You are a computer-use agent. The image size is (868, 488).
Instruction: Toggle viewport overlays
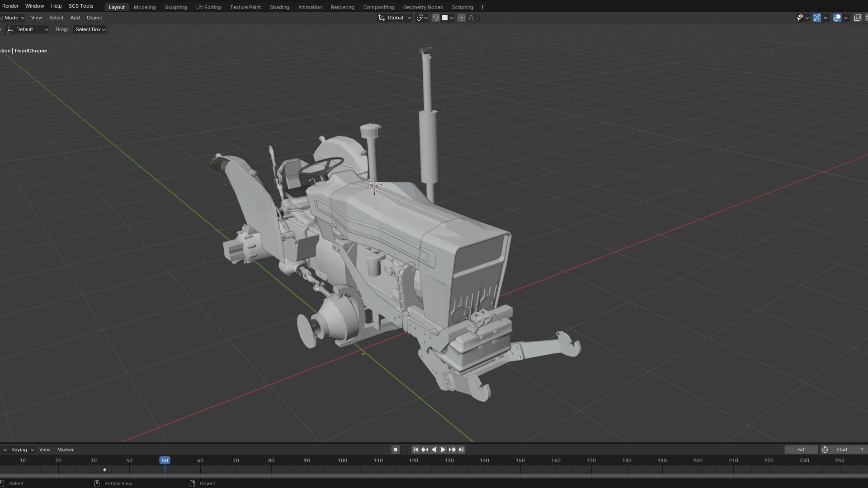[837, 18]
